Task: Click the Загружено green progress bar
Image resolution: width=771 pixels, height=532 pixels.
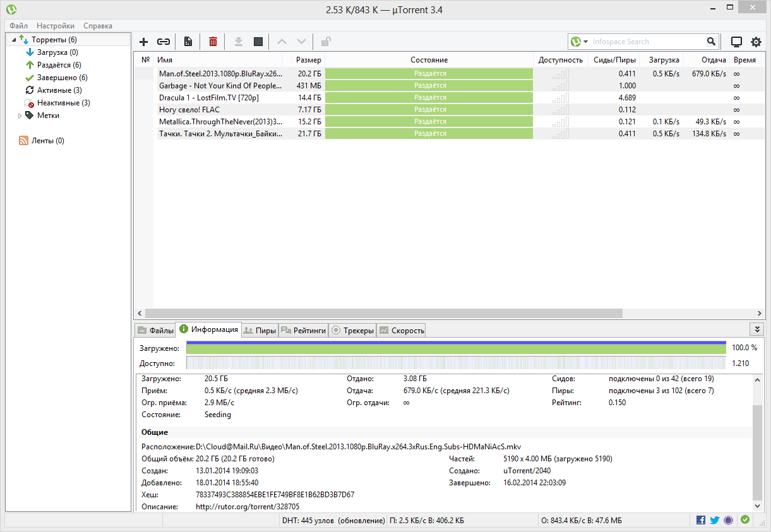Action: tap(456, 348)
